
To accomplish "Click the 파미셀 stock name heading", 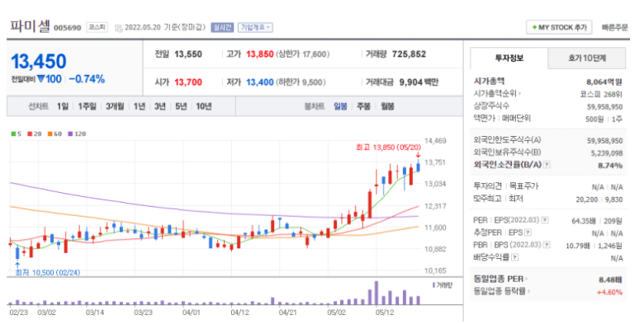I will [30, 26].
